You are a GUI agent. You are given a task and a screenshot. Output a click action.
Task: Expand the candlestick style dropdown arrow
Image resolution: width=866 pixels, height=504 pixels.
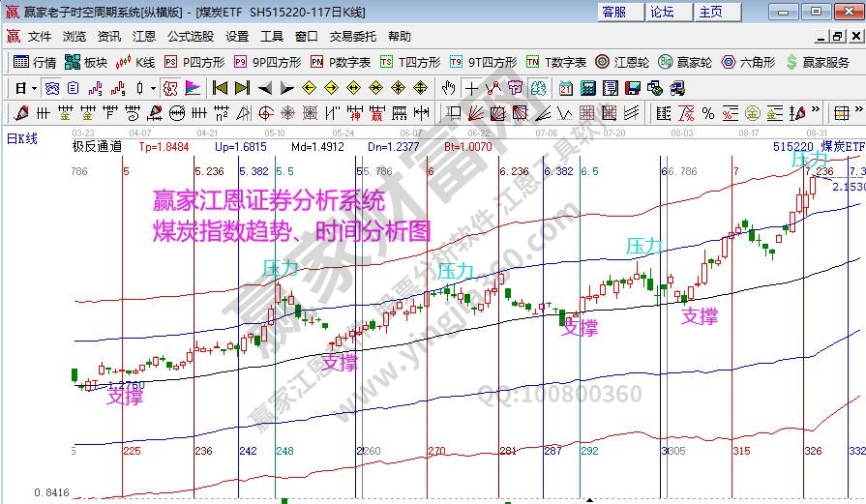(153, 87)
